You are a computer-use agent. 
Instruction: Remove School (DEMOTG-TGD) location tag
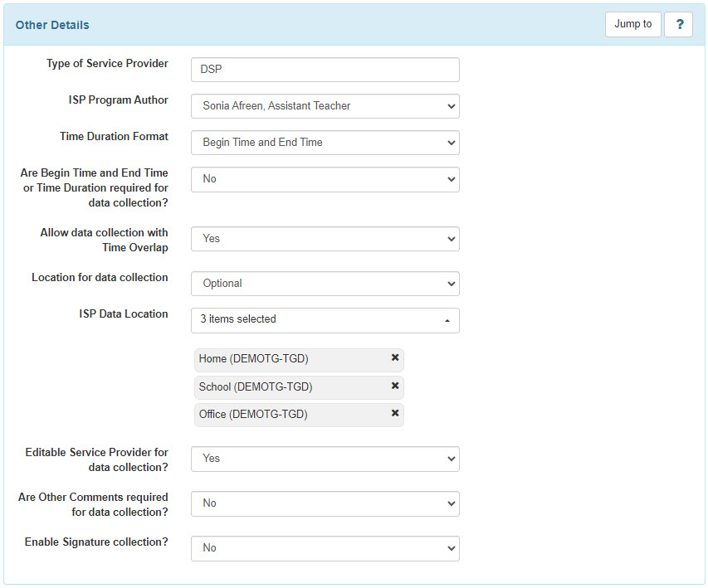[395, 386]
